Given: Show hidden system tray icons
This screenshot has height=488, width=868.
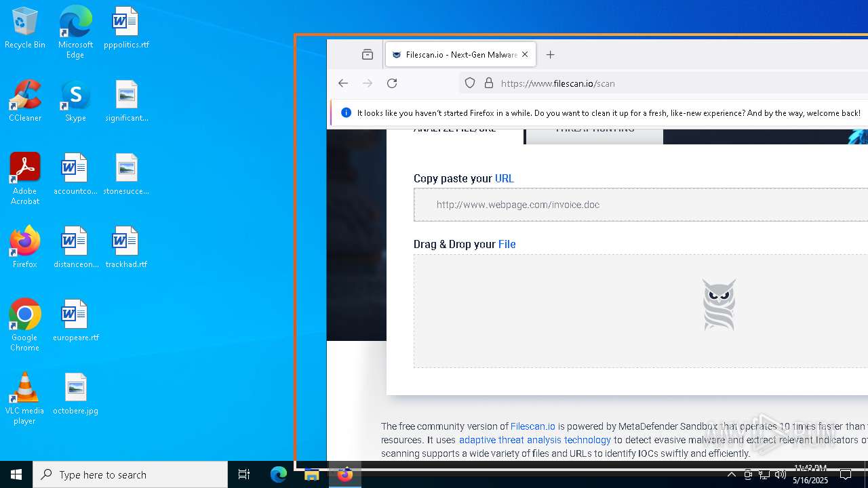Looking at the screenshot, I should coord(731,474).
